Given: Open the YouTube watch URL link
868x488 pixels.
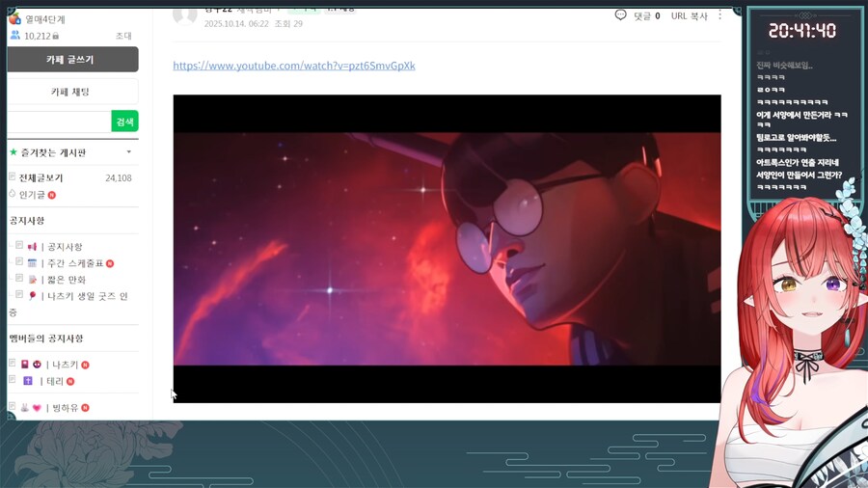Looking at the screenshot, I should [x=294, y=66].
